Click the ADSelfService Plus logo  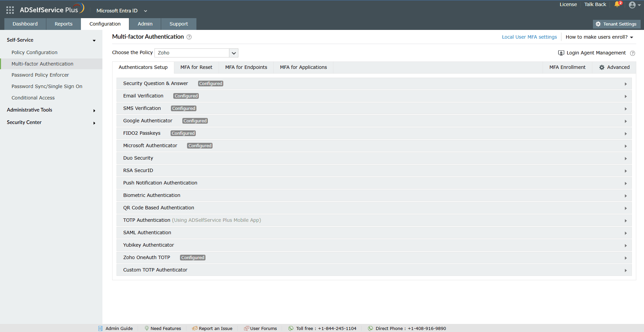point(52,9)
